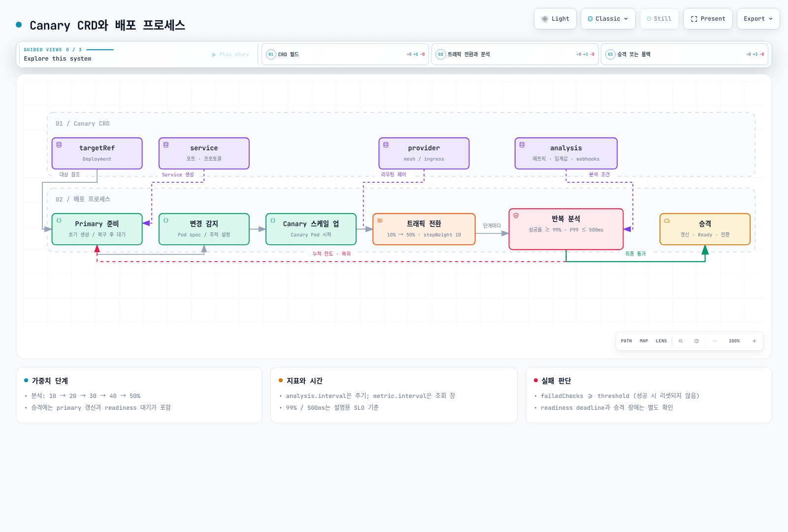
Task: Click the Present button
Action: (708, 19)
